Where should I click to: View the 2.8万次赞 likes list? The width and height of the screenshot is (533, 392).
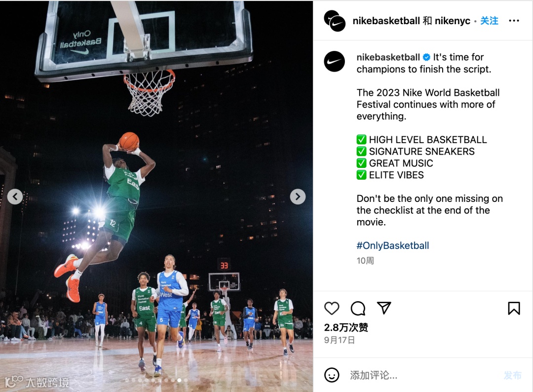click(x=345, y=327)
